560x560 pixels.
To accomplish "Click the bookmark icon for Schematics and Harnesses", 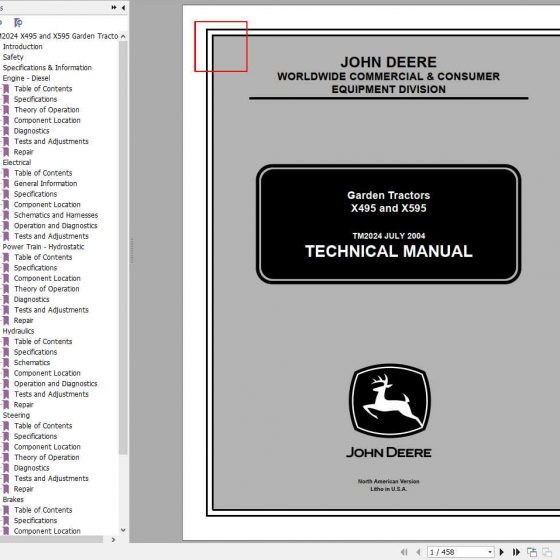I will coord(6,215).
